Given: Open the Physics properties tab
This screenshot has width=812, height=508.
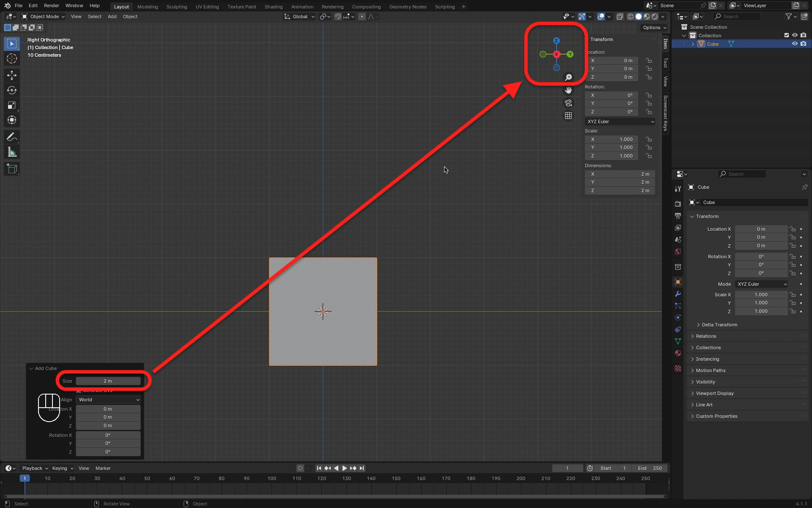Looking at the screenshot, I should tap(678, 317).
